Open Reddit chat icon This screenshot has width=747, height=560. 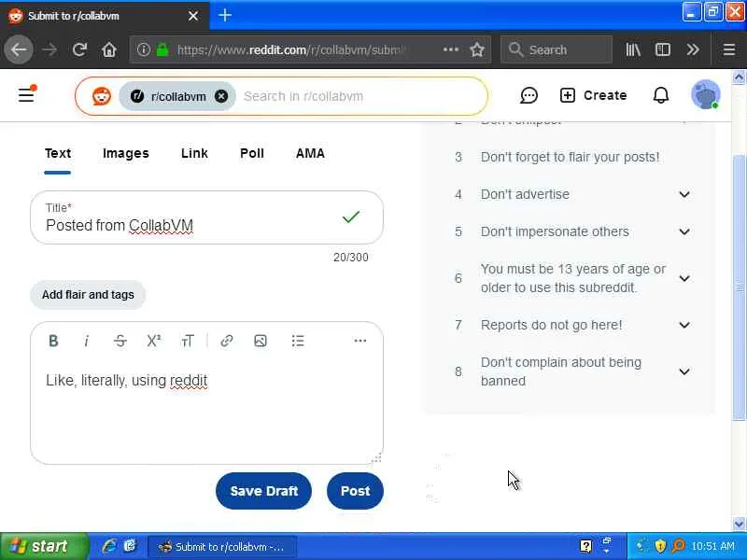(529, 95)
